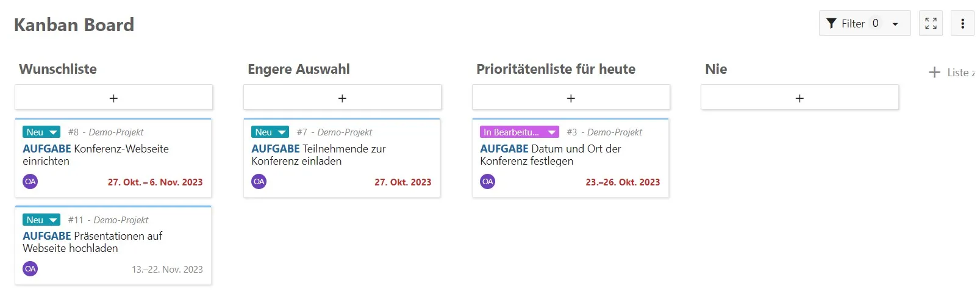Open the Filter dropdown
The height and width of the screenshot is (294, 980).
coord(864,24)
